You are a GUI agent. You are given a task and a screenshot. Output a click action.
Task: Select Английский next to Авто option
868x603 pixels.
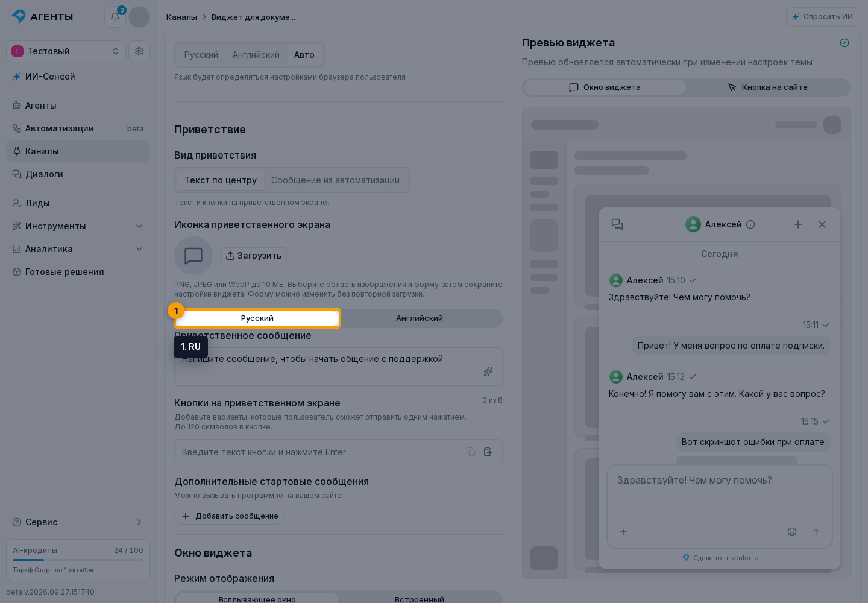click(256, 55)
